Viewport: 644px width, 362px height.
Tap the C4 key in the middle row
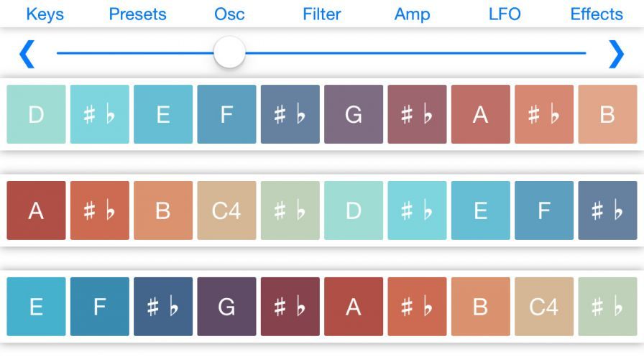pos(226,210)
